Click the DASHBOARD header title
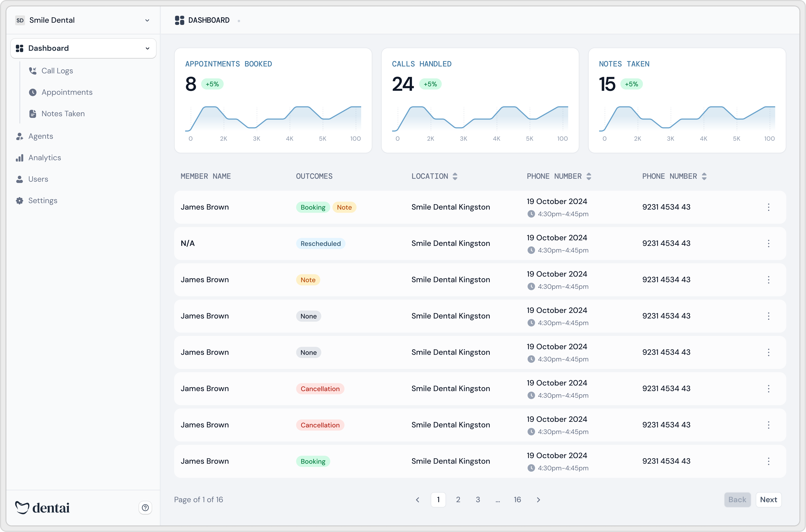Viewport: 806px width, 532px height. [209, 20]
